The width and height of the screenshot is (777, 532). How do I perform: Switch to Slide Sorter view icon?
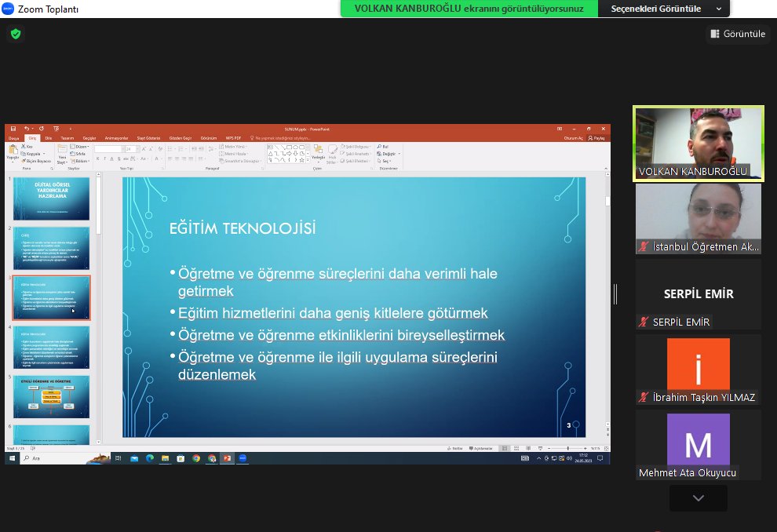click(516, 448)
